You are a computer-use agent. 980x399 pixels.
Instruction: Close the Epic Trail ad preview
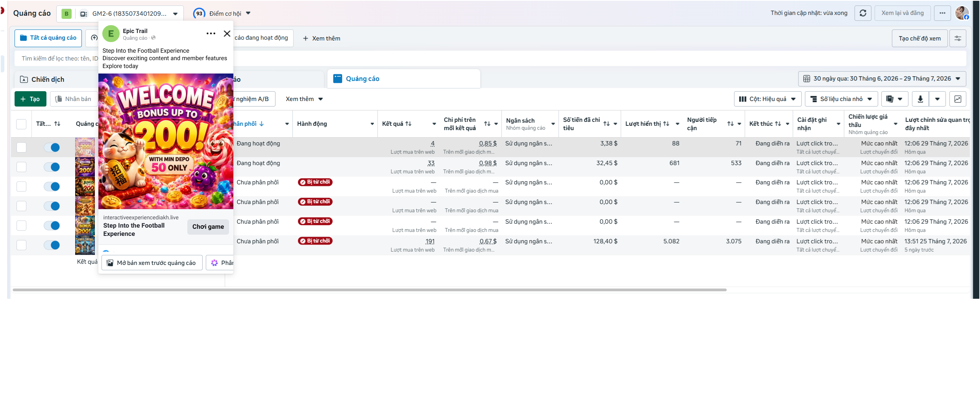(x=227, y=33)
